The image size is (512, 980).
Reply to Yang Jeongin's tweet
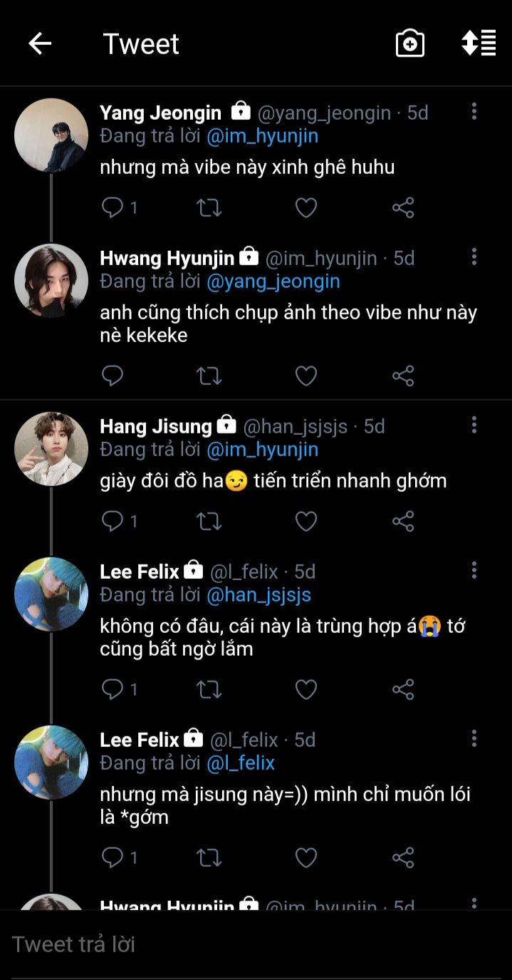113,207
